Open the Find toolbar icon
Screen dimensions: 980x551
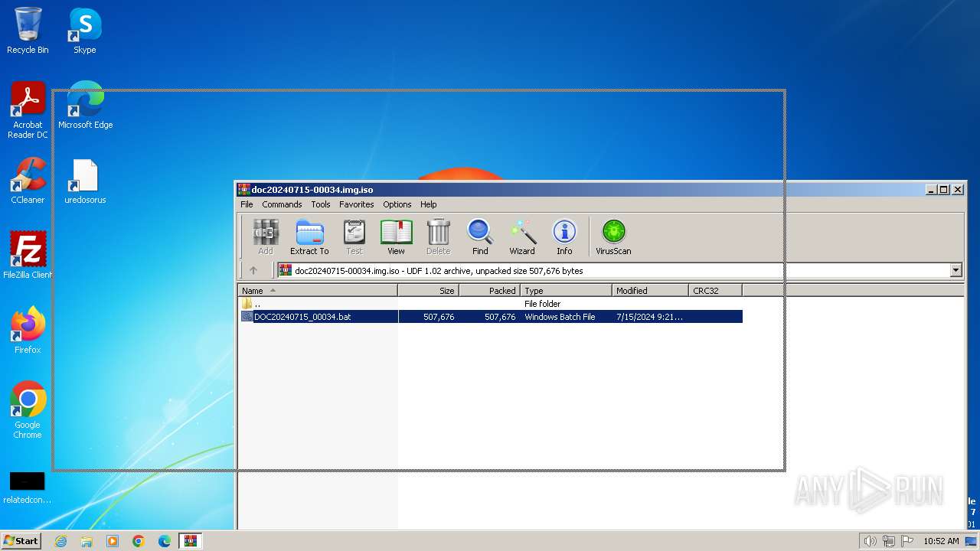point(480,236)
